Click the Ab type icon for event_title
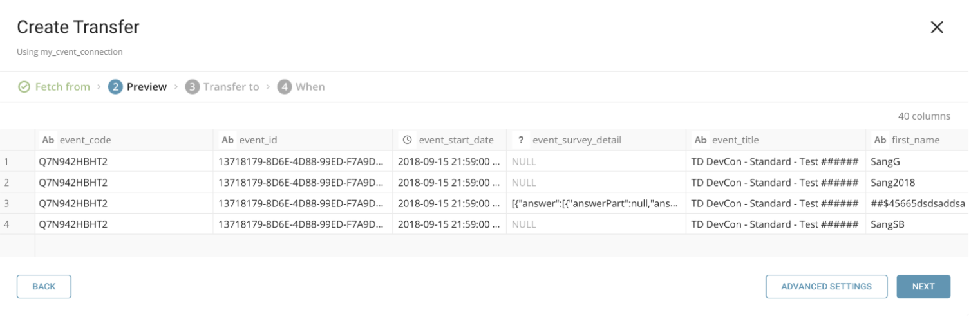The width and height of the screenshot is (980, 328). pos(701,140)
